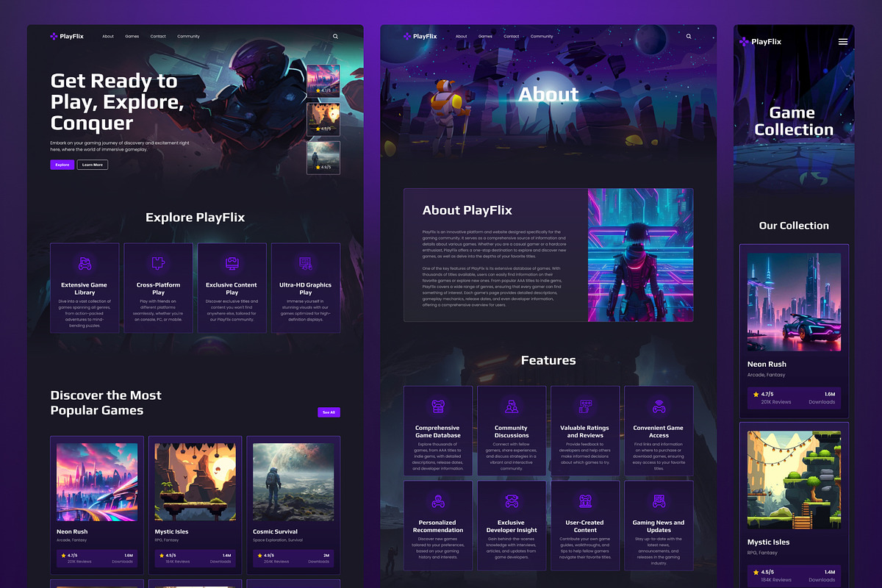Click the cyberpunk image in About PlayFlix section
The height and width of the screenshot is (588, 882).
(640, 255)
